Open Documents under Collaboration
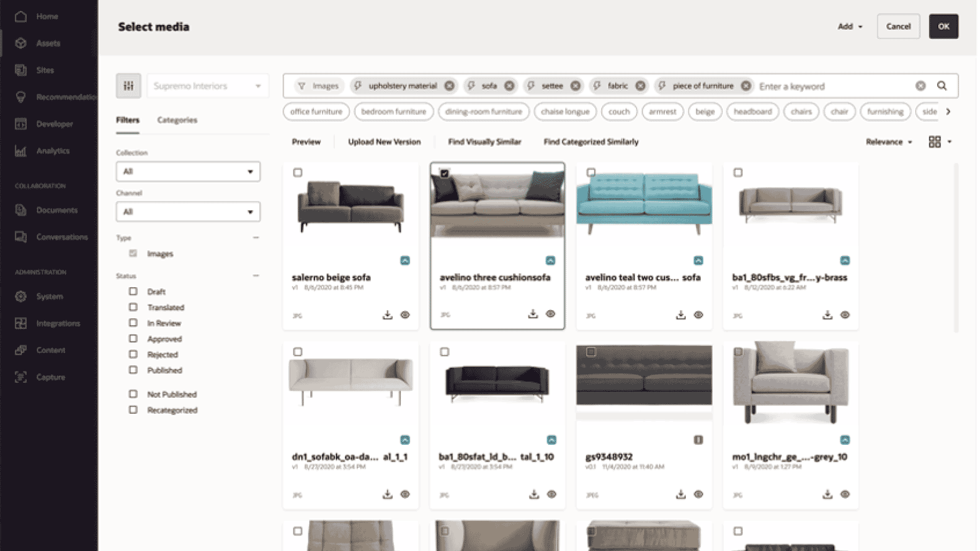 tap(57, 210)
